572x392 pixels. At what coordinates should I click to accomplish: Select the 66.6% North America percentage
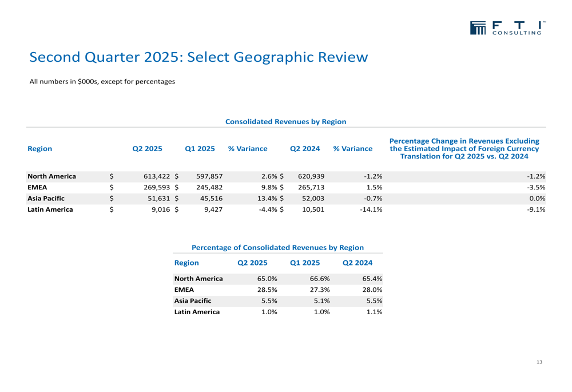(x=319, y=279)
